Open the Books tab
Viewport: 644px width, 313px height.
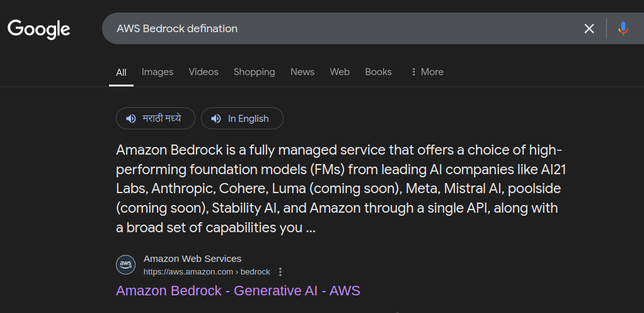(378, 72)
